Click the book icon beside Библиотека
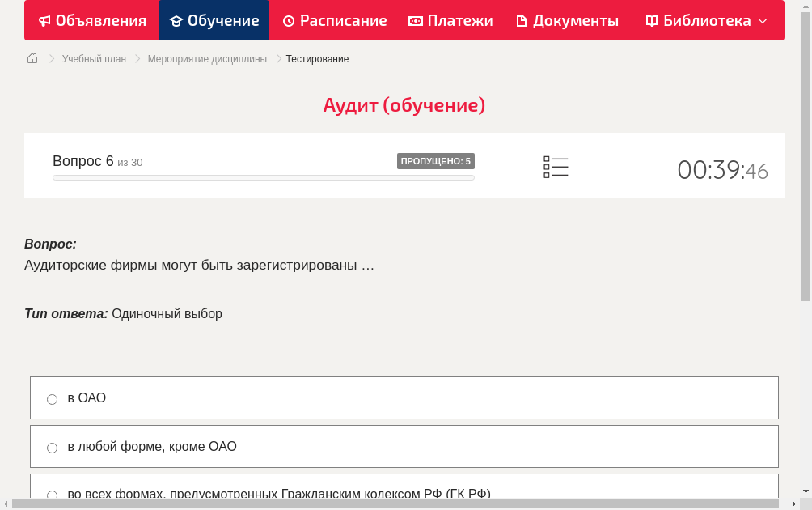812x510 pixels. (x=652, y=20)
